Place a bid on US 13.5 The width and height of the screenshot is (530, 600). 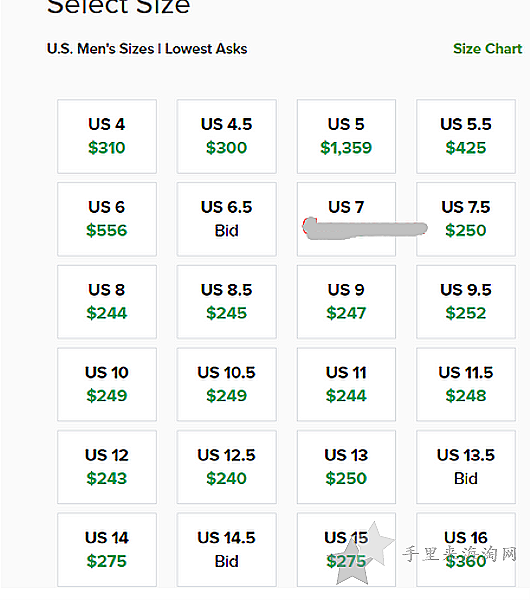(x=466, y=467)
